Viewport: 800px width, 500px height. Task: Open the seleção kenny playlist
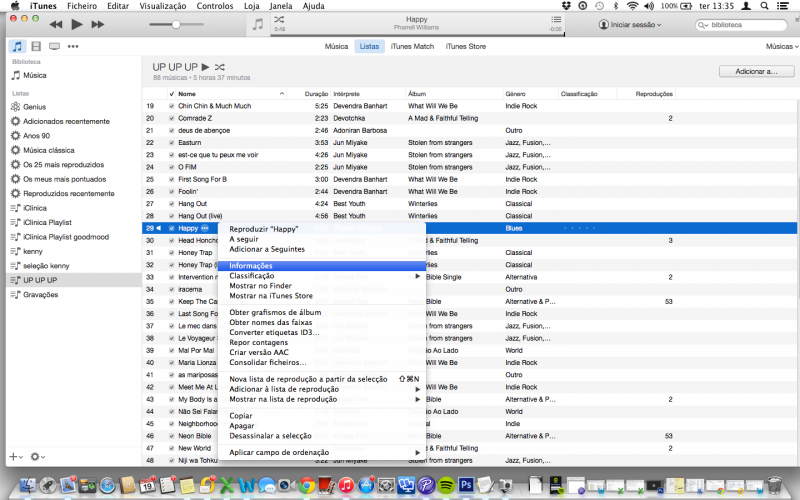click(46, 266)
